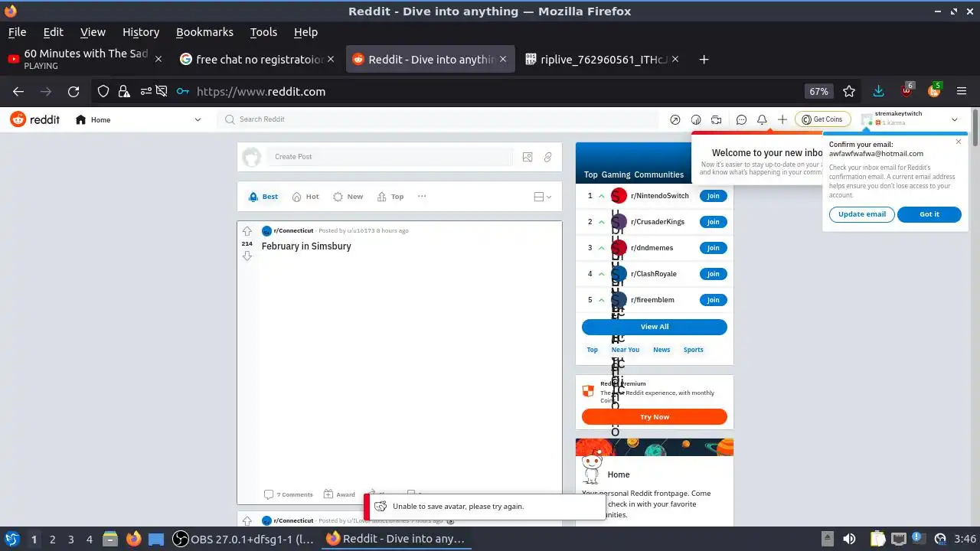The image size is (980, 551).
Task: Sort feed by New
Action: click(348, 197)
